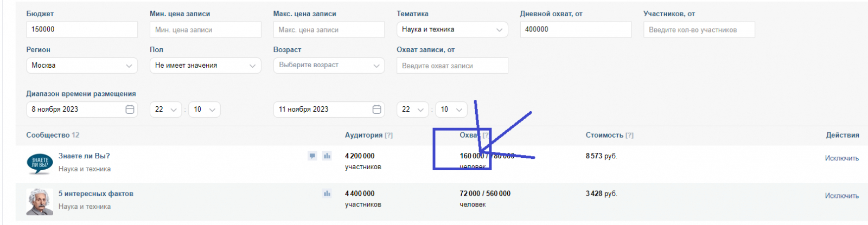Open start date calendar icon, 8 ноября

click(130, 110)
